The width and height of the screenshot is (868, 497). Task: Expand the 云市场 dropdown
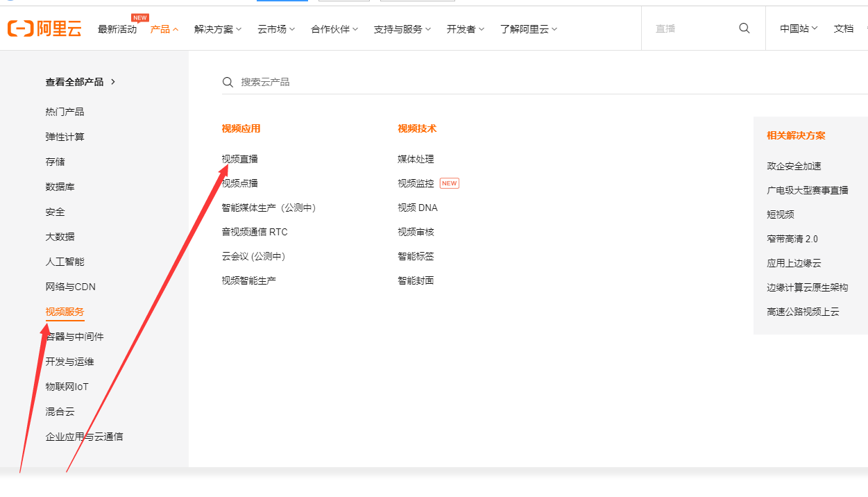276,29
